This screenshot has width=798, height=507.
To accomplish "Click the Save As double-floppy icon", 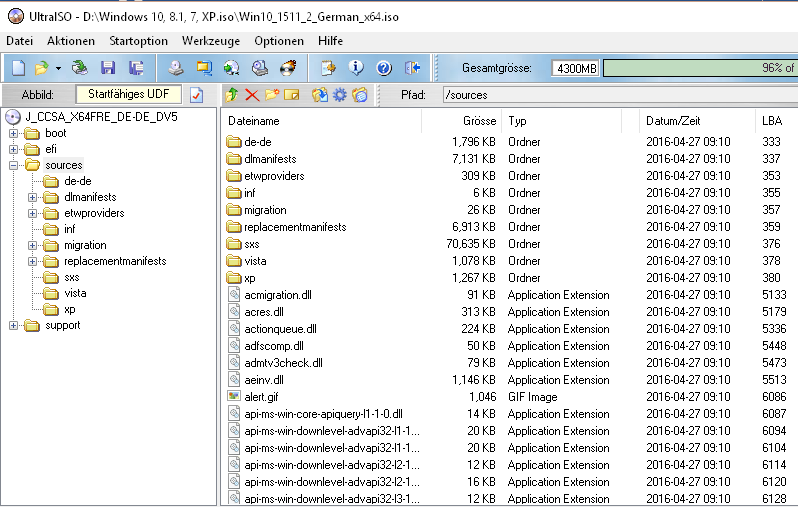I will (x=136, y=68).
